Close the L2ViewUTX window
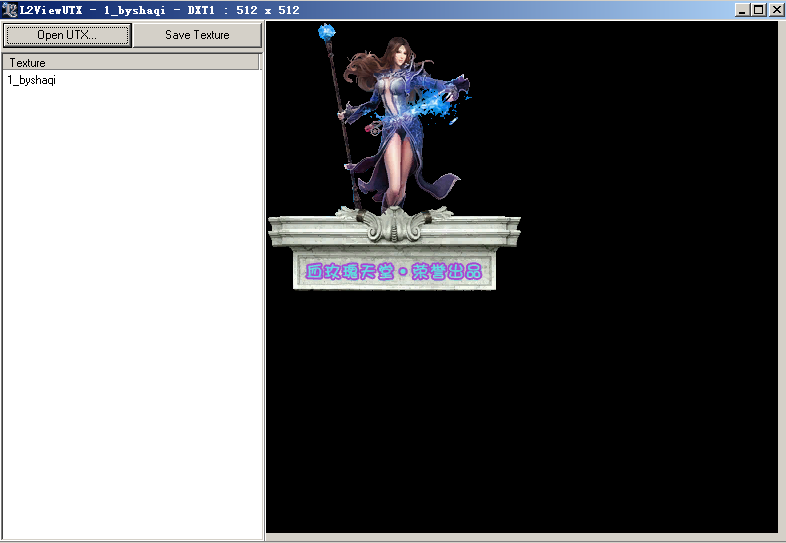 pyautogui.click(x=776, y=10)
